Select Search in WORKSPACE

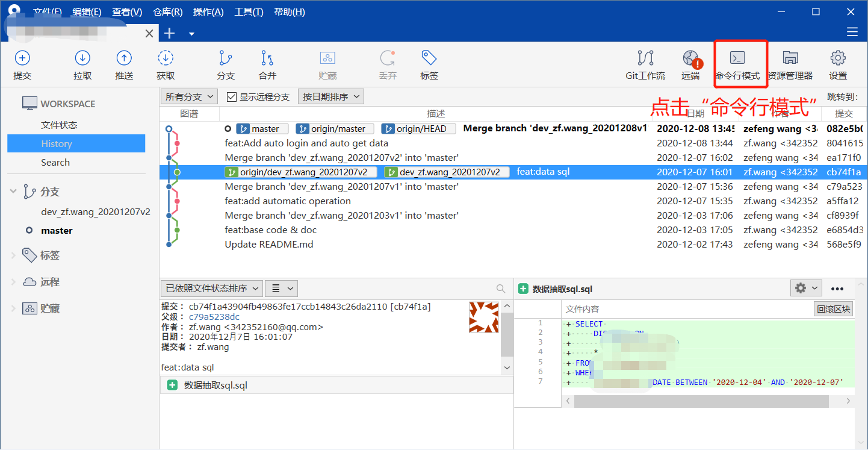[55, 162]
